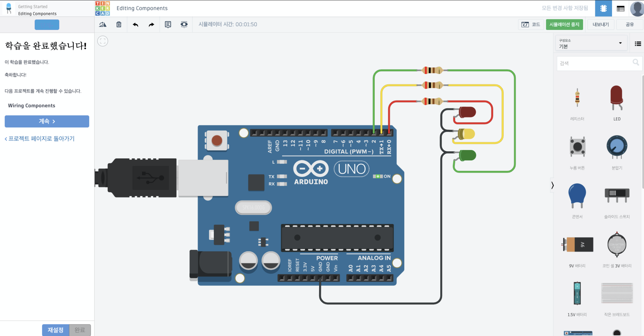This screenshot has height=336, width=644.
Task: Open the 공유 share menu
Action: tap(630, 25)
